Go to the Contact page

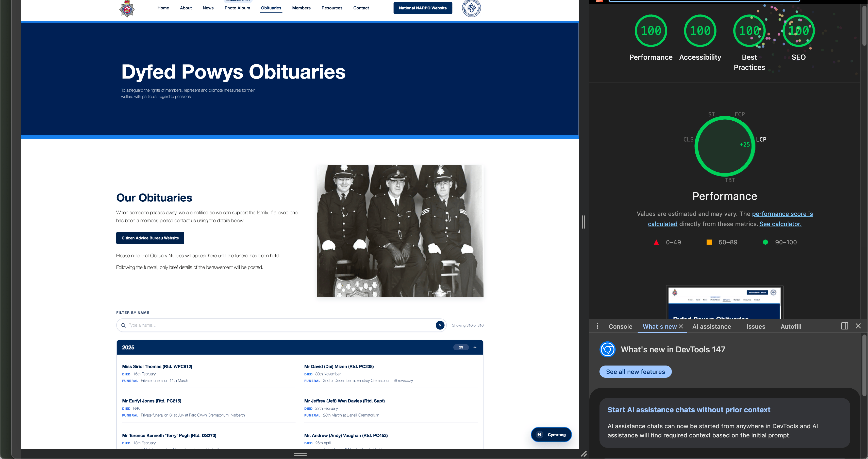coord(361,8)
